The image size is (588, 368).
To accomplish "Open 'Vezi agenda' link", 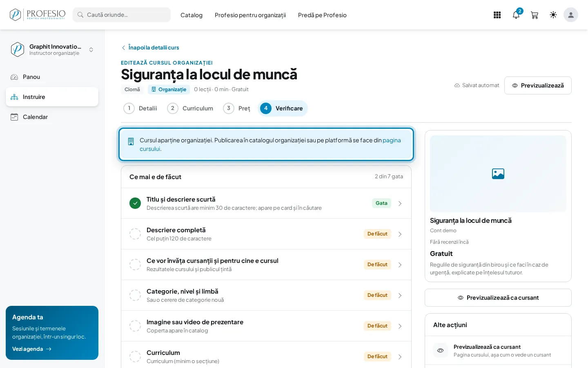I will coord(32,349).
